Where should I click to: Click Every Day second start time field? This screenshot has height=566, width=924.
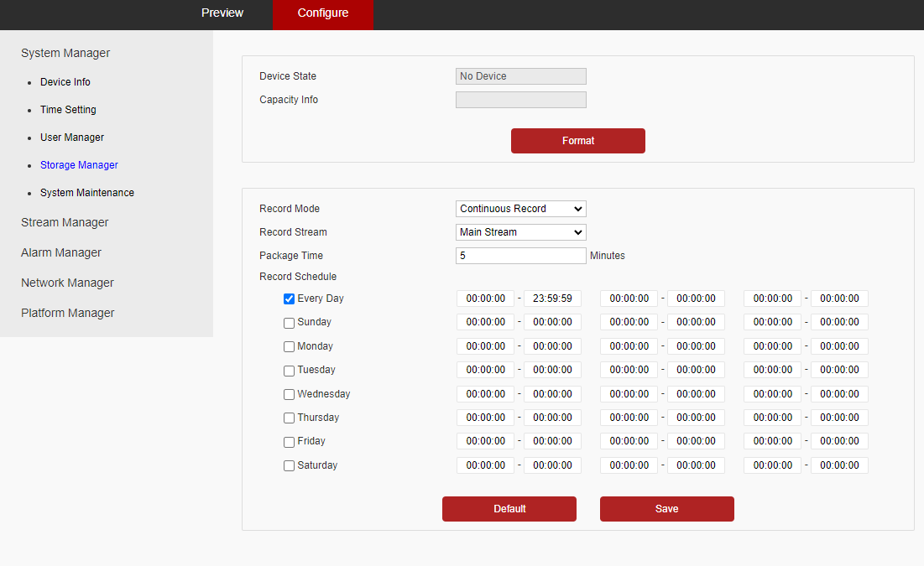pos(629,299)
